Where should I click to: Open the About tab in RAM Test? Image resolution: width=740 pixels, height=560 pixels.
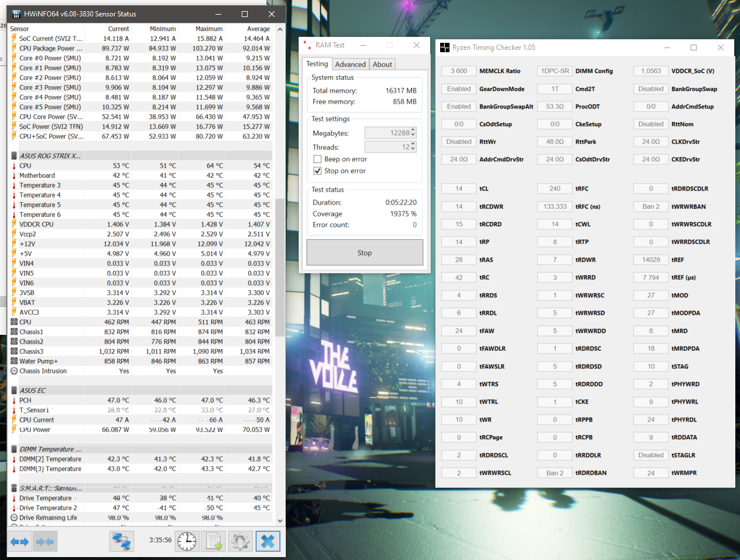(x=383, y=65)
